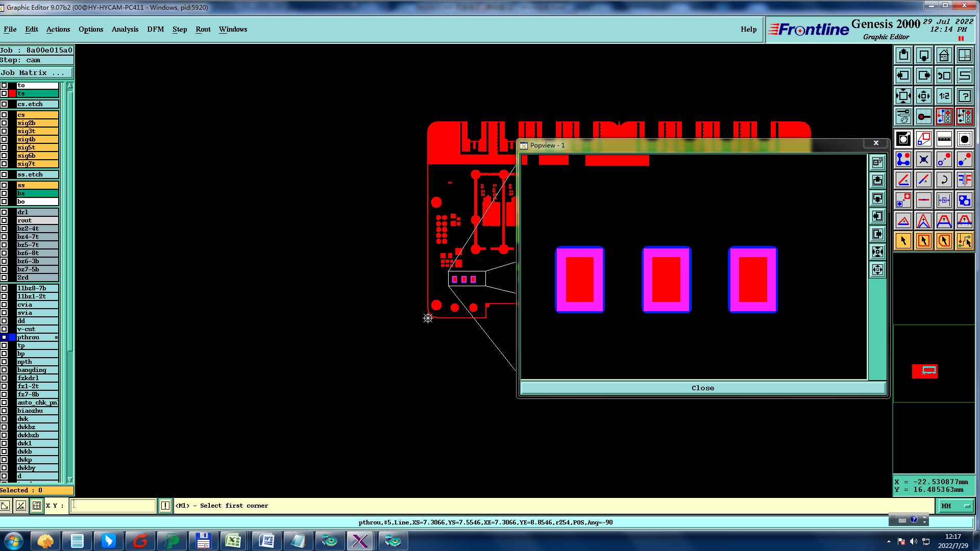Click the wrench and palette settings icon
Image resolution: width=980 pixels, height=551 pixels.
click(903, 117)
